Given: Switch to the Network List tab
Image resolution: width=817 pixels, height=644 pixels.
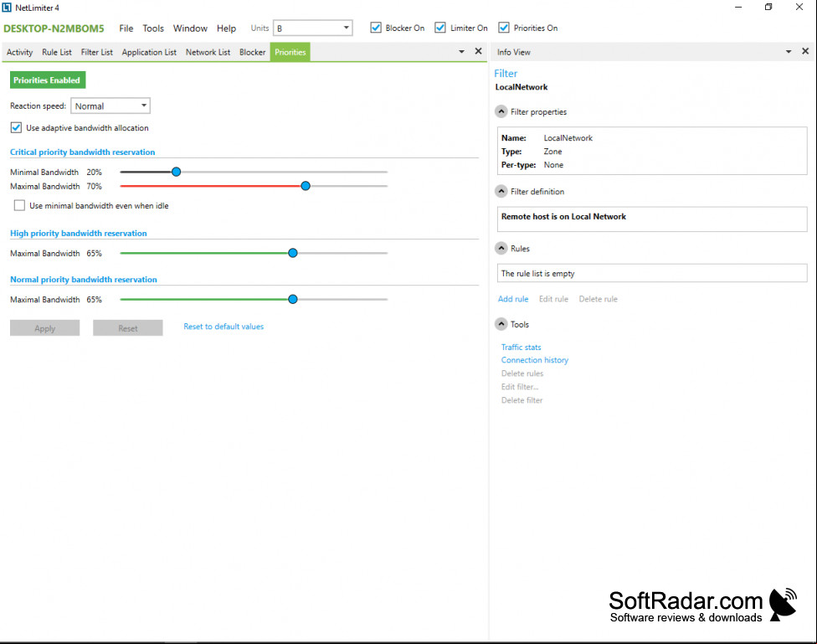Looking at the screenshot, I should [208, 52].
